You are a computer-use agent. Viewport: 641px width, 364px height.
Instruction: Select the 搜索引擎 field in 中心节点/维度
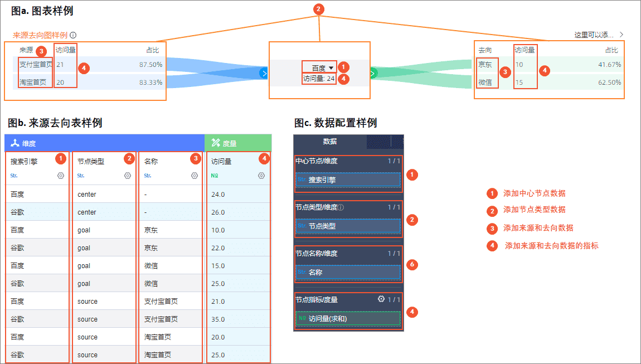[348, 179]
